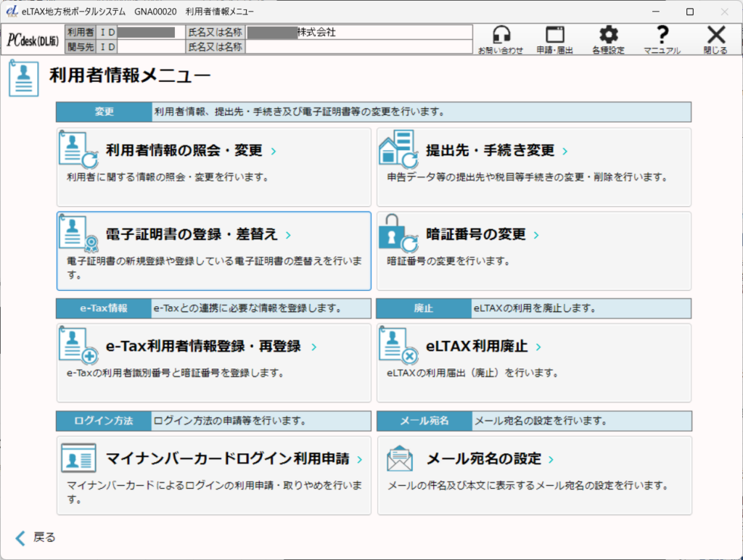The width and height of the screenshot is (743, 560).
Task: Open e-Tax利用者情報登録・再登録
Action: tap(214, 363)
